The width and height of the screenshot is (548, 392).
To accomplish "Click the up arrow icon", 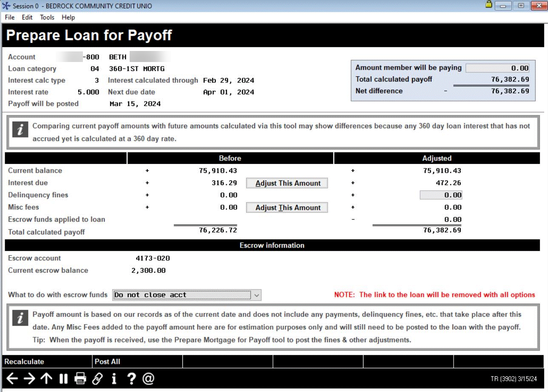I will [x=46, y=378].
